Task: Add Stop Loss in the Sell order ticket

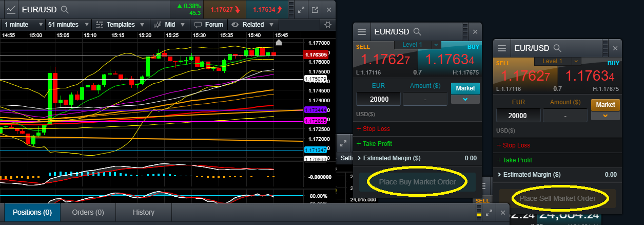Action: [x=513, y=145]
